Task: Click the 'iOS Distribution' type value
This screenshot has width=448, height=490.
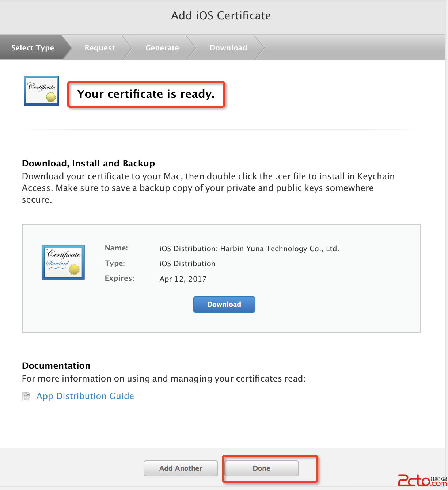Action: point(187,264)
